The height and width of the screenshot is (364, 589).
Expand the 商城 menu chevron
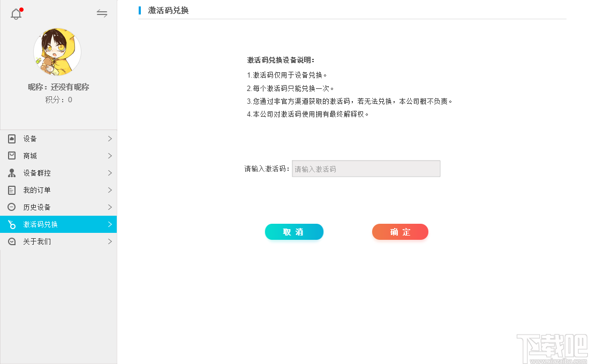(x=110, y=156)
